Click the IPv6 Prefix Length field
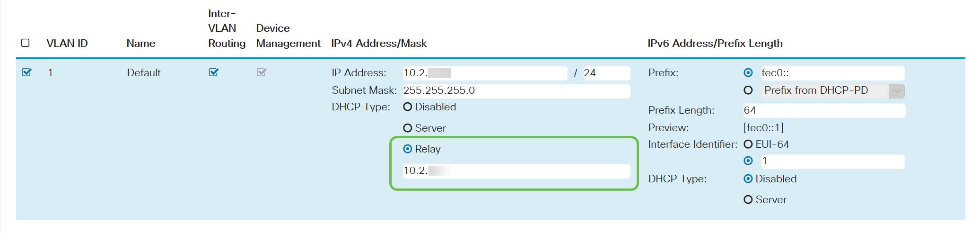This screenshot has height=233, width=980. pyautogui.click(x=824, y=111)
